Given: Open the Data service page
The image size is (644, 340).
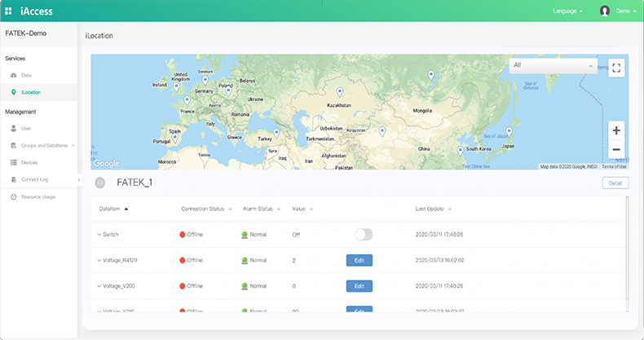Looking at the screenshot, I should 26,75.
